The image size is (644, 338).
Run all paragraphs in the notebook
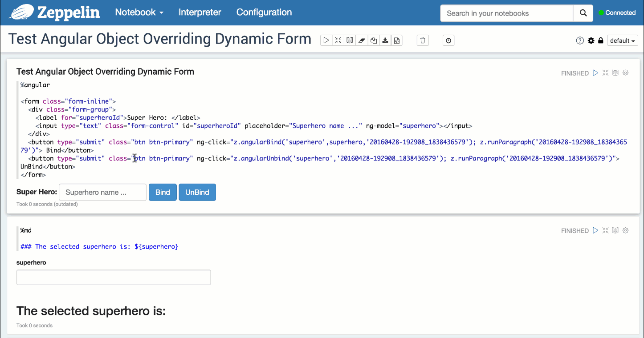(326, 40)
